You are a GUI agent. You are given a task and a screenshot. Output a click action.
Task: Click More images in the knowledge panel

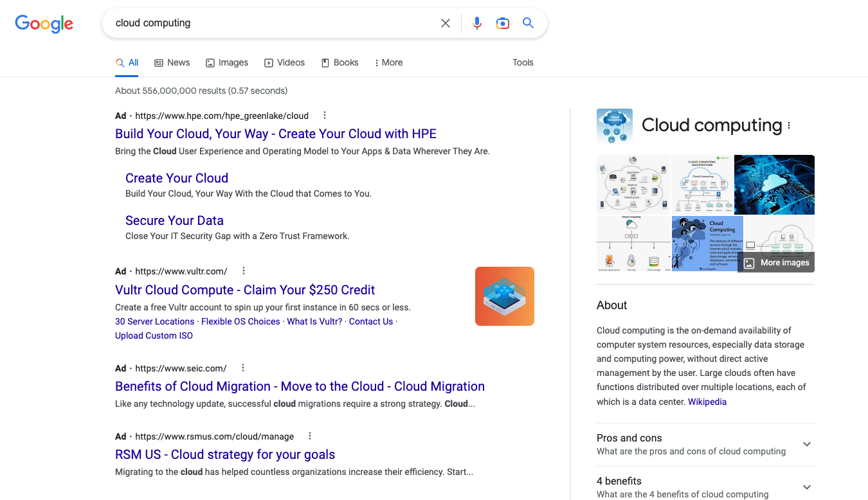coord(776,263)
